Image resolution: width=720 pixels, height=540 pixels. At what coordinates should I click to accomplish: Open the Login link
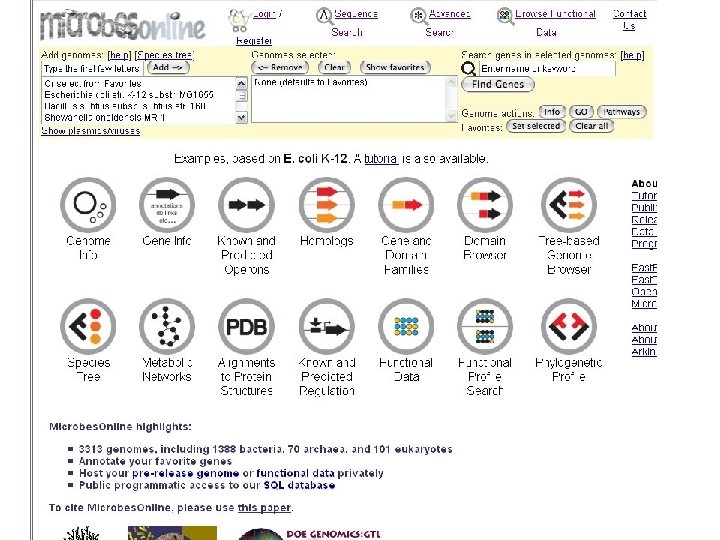click(x=265, y=14)
